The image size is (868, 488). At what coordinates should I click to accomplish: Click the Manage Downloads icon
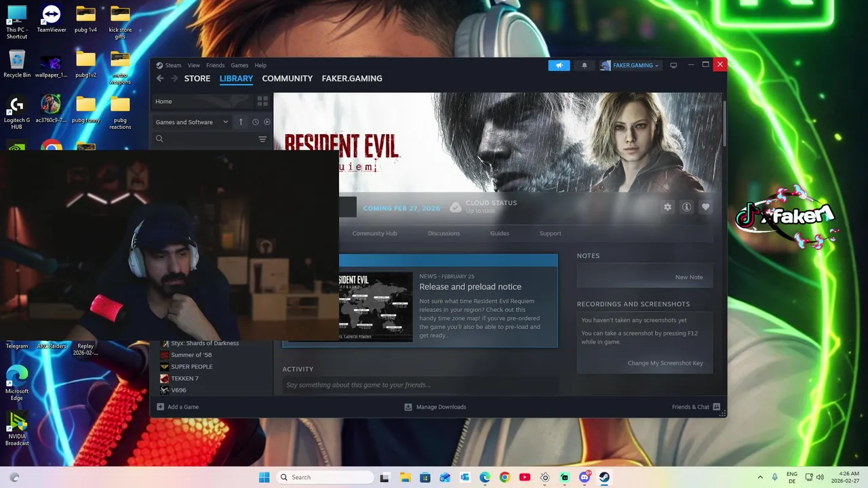pos(408,407)
